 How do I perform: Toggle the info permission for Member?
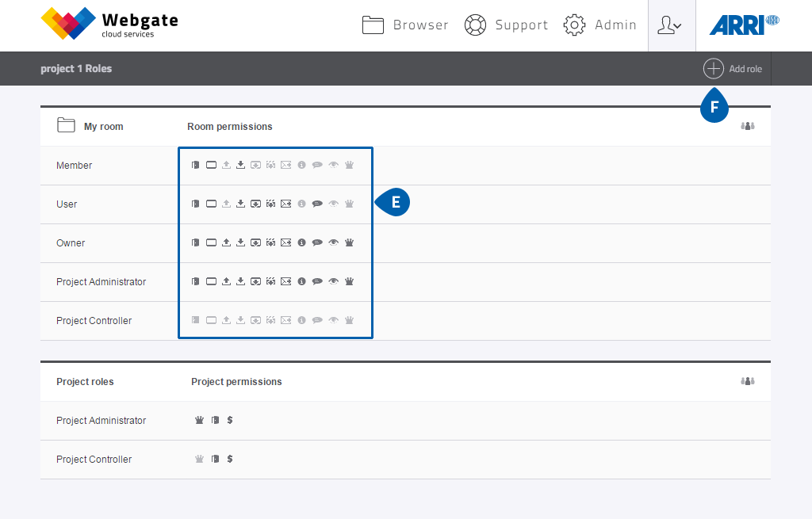click(x=302, y=165)
